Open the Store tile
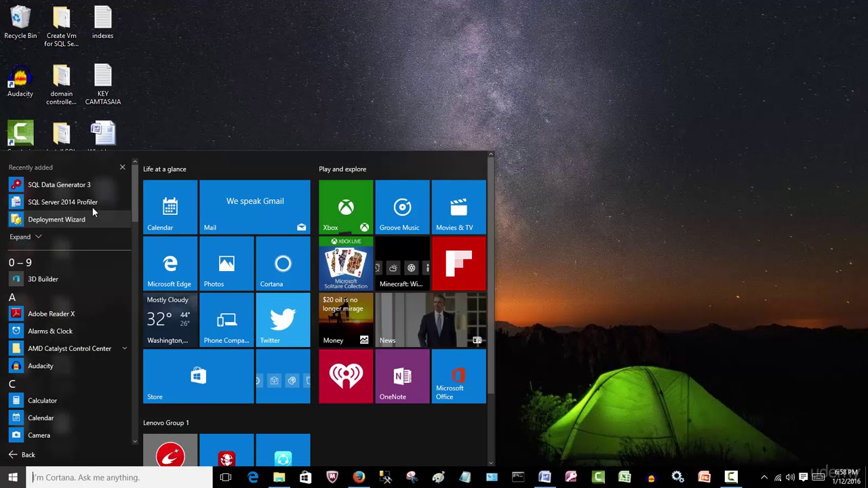This screenshot has width=868, height=488. [198, 376]
